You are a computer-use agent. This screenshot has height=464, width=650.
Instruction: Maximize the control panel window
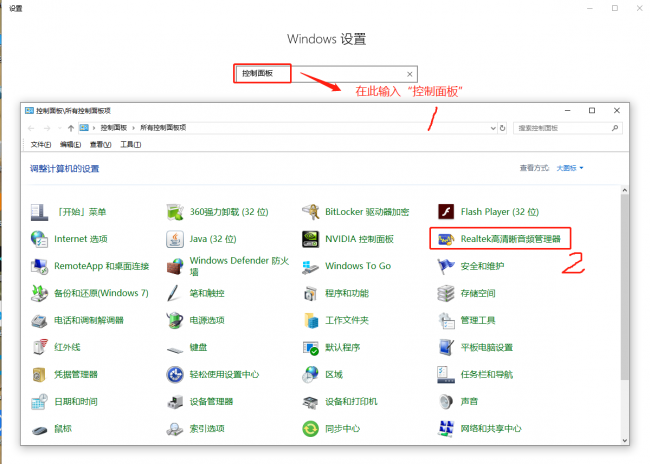point(592,110)
